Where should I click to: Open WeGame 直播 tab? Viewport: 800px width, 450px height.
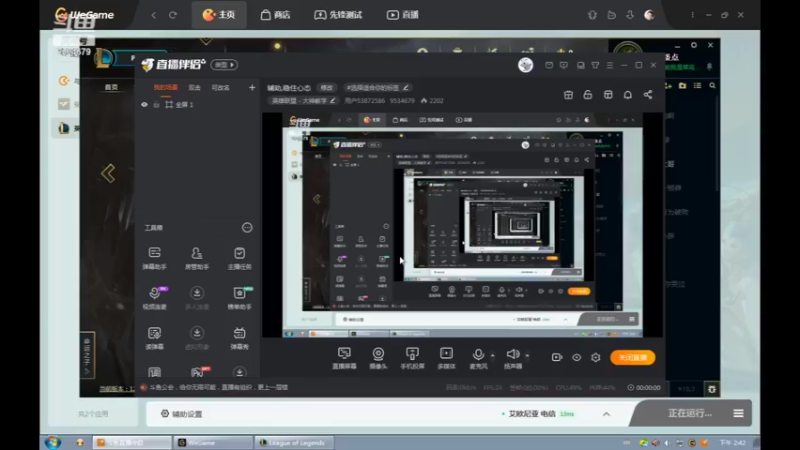[x=403, y=15]
